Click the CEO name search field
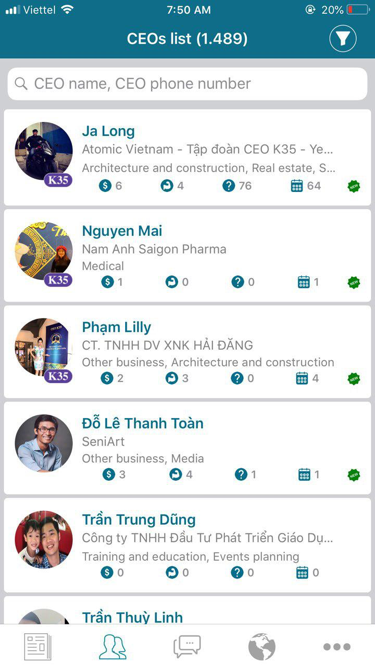 tap(187, 84)
